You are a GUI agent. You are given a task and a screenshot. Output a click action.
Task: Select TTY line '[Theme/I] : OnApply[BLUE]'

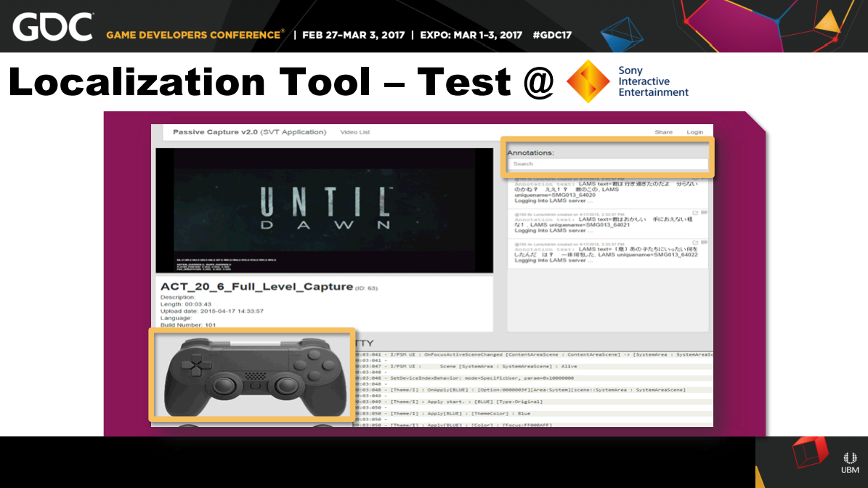click(534, 390)
